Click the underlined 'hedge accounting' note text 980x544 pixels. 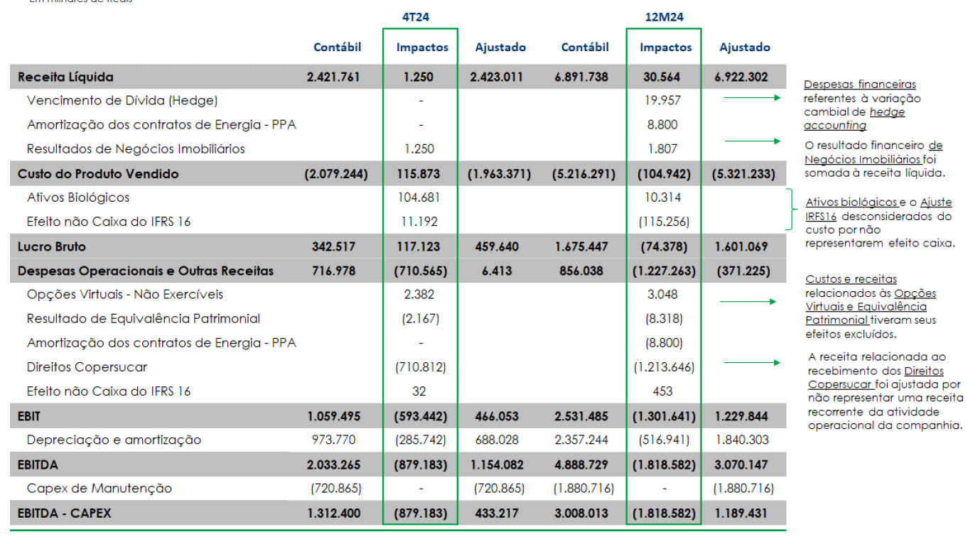click(x=854, y=119)
